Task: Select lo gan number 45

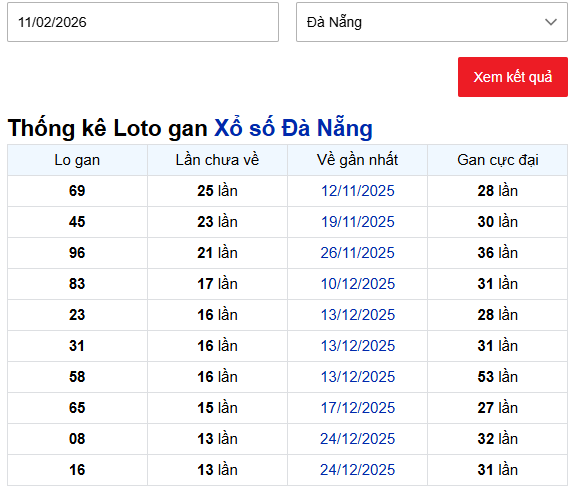Action: coord(77,222)
